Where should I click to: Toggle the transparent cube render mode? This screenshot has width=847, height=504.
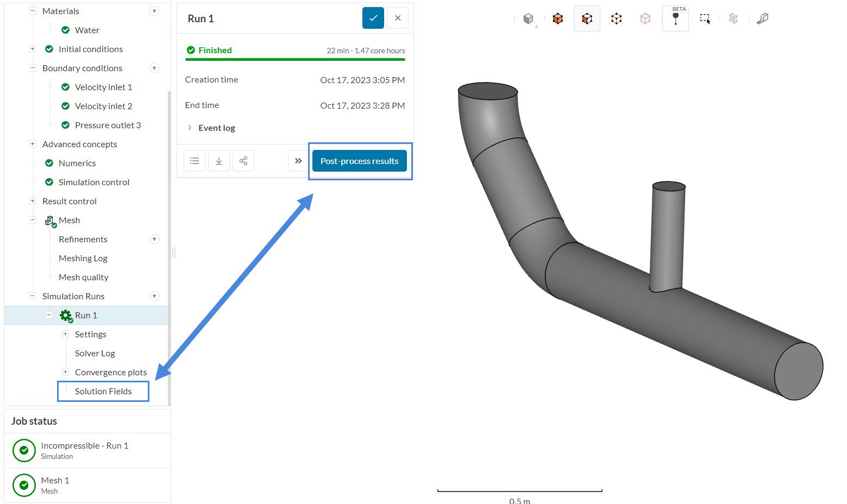pyautogui.click(x=645, y=18)
